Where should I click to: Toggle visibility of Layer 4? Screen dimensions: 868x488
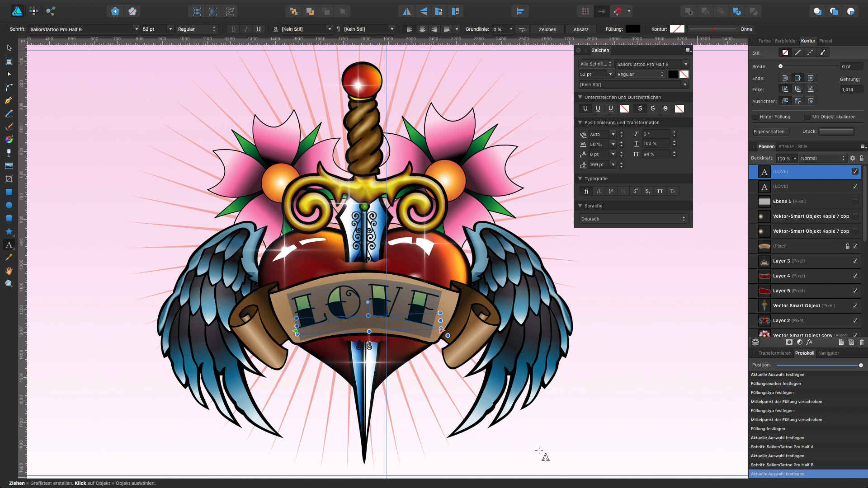(x=855, y=276)
